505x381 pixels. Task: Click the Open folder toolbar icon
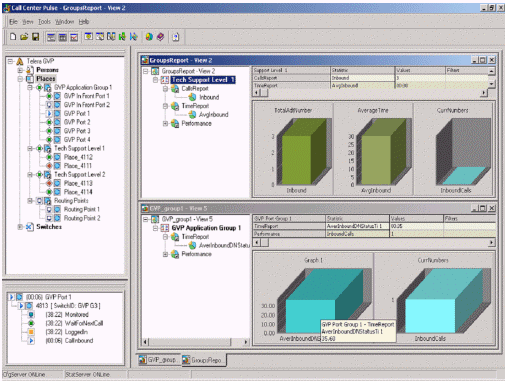coord(24,37)
